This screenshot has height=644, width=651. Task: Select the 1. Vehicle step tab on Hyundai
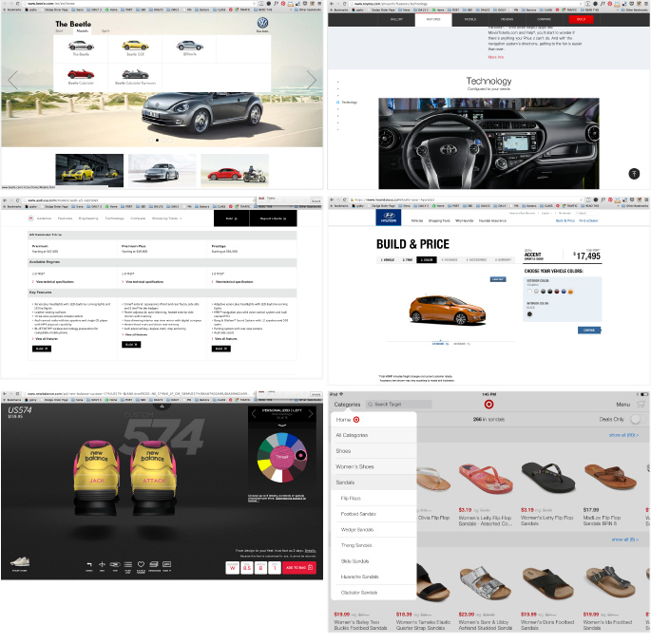click(388, 259)
